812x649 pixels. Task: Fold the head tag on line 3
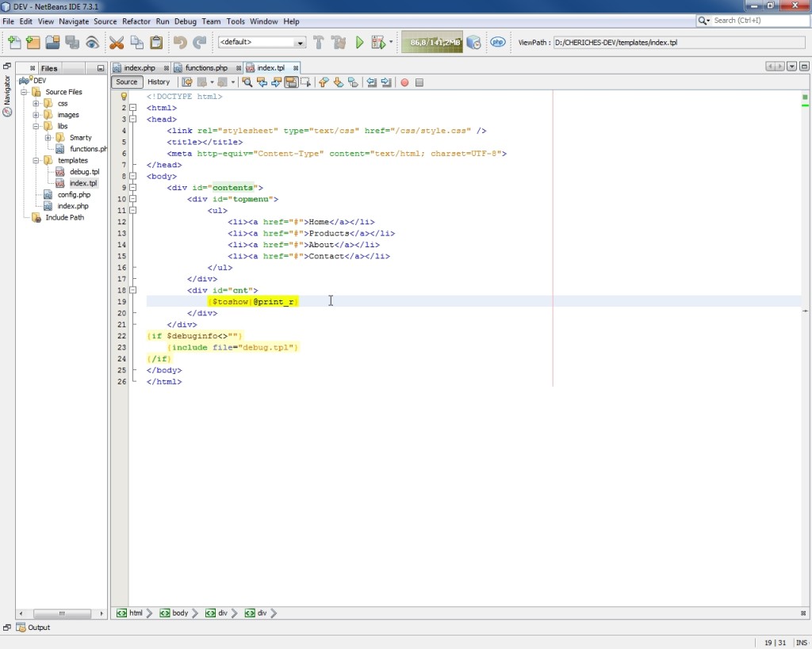click(x=133, y=119)
